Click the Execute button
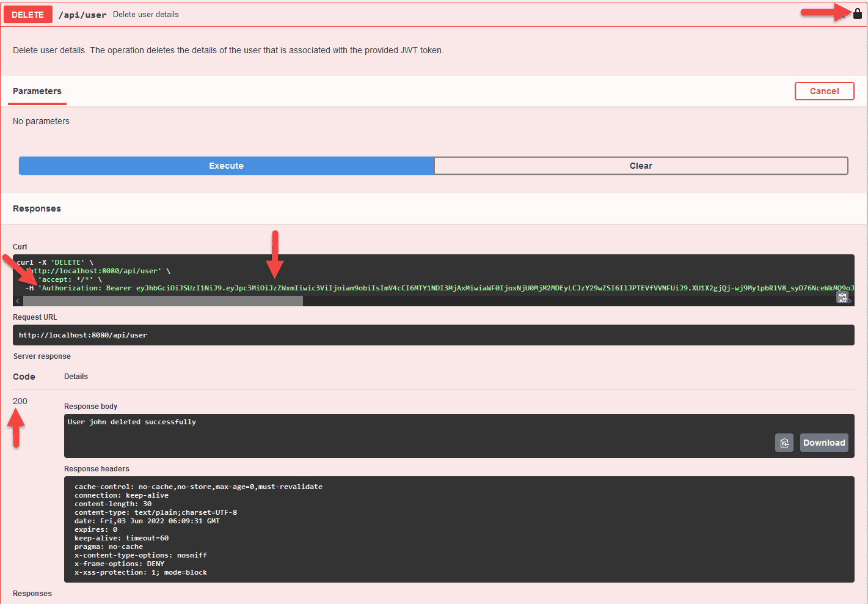Viewport: 868px width, 604px height. pyautogui.click(x=227, y=166)
